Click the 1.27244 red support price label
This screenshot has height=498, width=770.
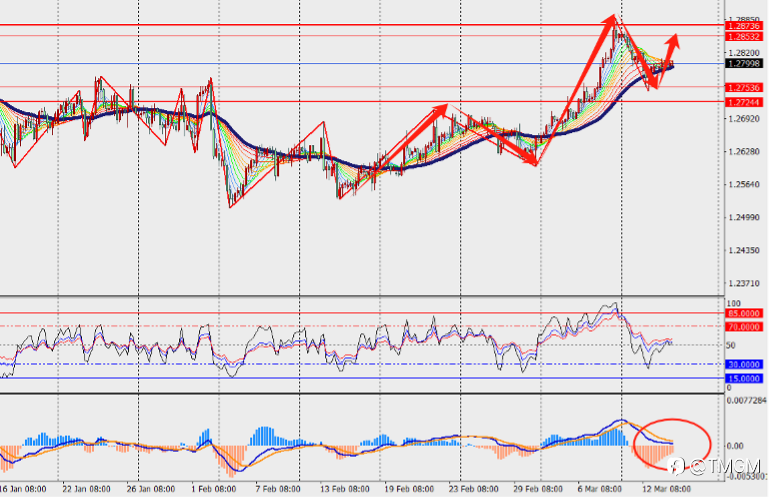[743, 102]
